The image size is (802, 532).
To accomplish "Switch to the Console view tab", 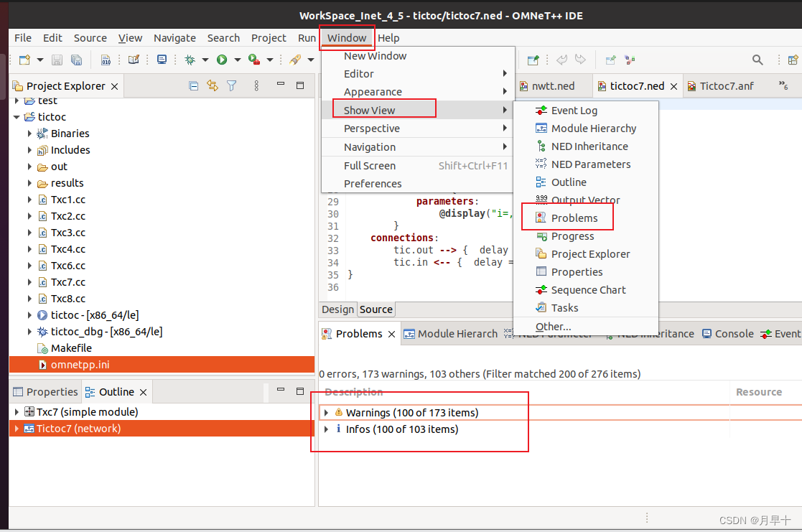I will point(728,334).
